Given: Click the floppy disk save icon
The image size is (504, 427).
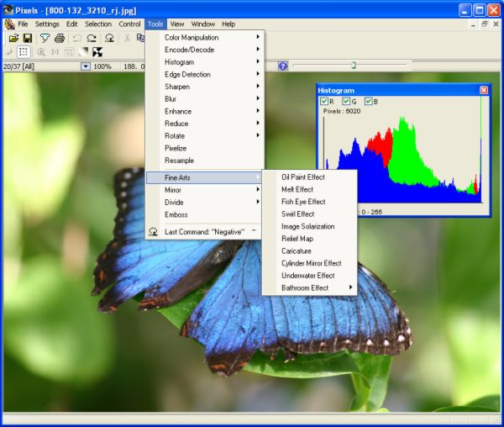Looking at the screenshot, I should tap(28, 39).
